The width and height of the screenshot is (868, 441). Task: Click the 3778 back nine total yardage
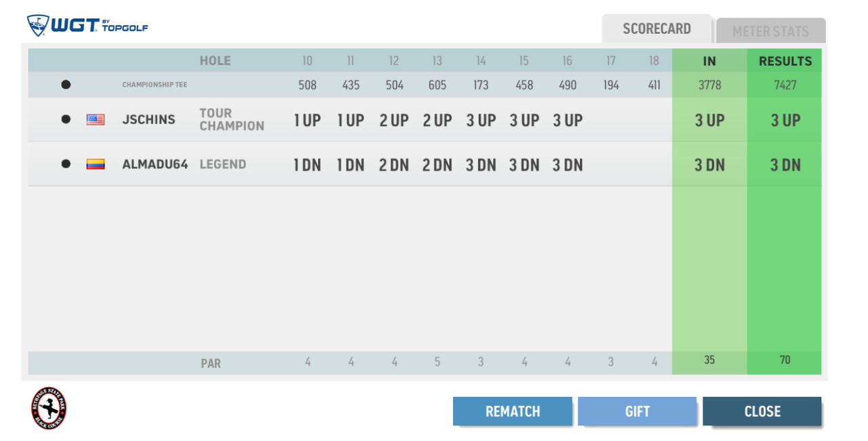[709, 85]
